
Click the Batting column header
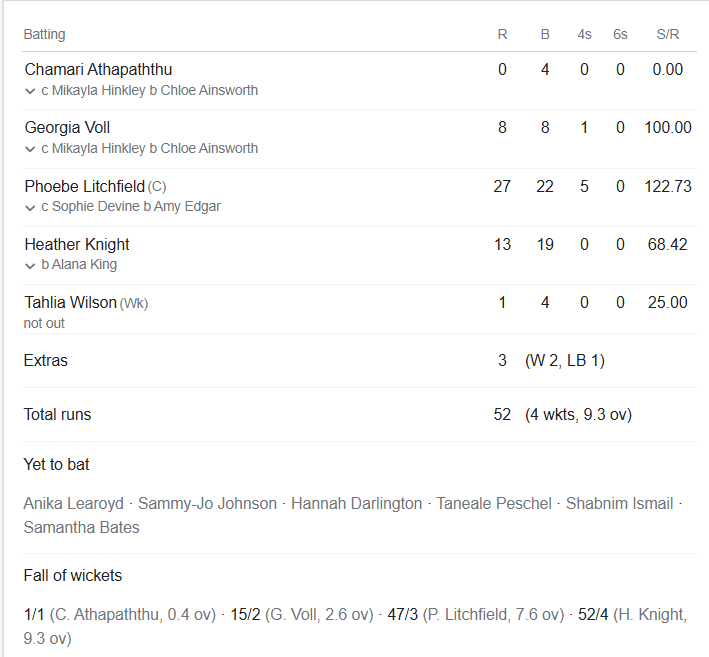(44, 34)
